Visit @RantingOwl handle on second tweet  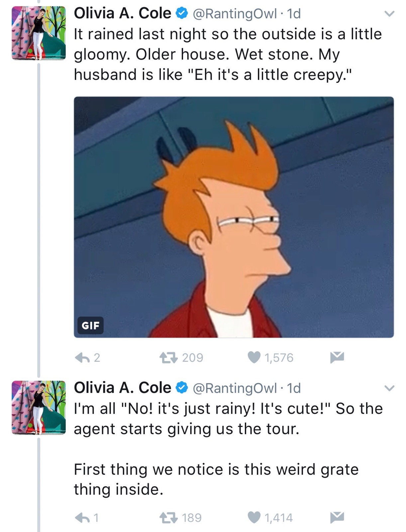(235, 388)
